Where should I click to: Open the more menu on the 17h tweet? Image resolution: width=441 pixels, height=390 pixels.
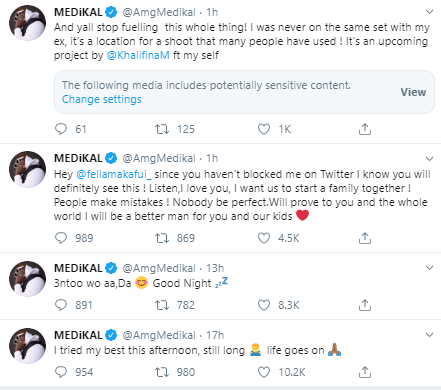[429, 335]
